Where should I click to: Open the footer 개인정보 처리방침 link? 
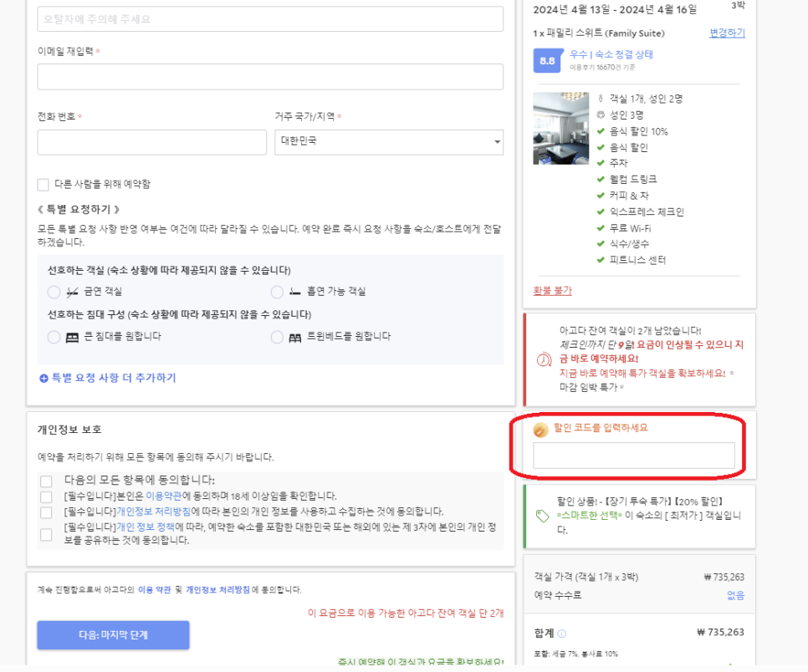(x=217, y=589)
